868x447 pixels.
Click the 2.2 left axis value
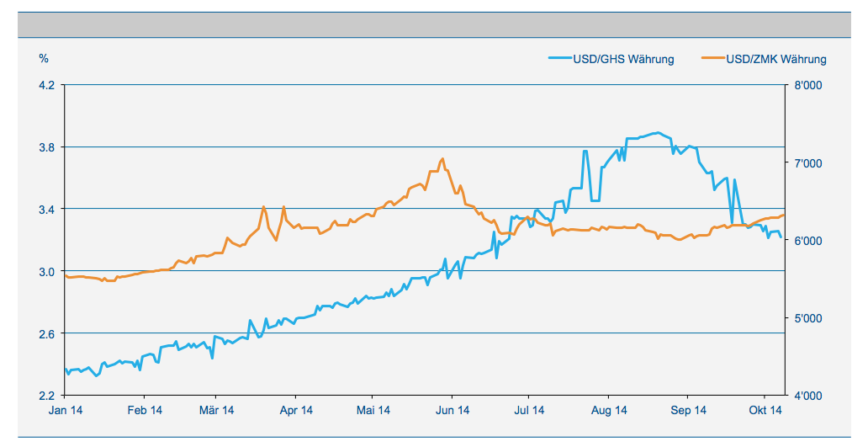pyautogui.click(x=46, y=396)
